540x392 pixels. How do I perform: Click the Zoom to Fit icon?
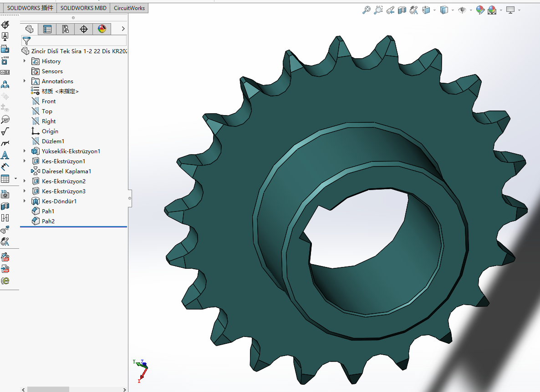366,10
